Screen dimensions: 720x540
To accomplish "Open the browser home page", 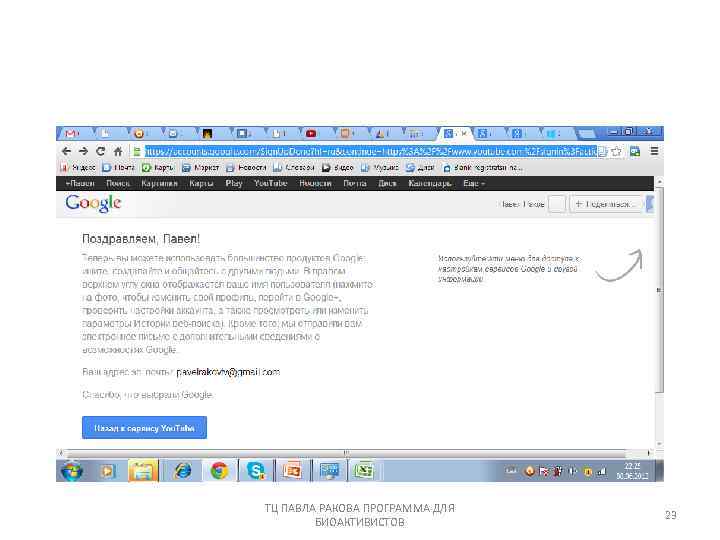I will [x=118, y=151].
